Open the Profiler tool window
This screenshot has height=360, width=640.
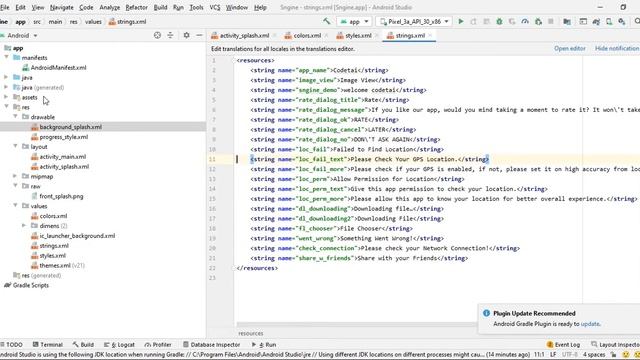tap(158, 344)
